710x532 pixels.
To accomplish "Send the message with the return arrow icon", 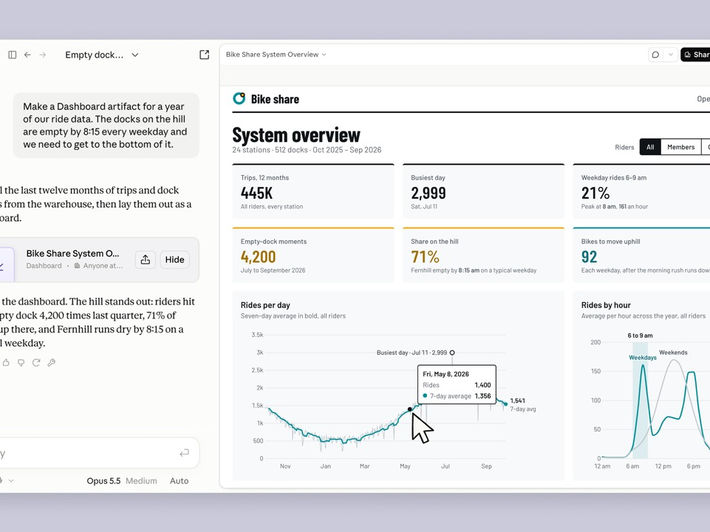I will (x=184, y=453).
